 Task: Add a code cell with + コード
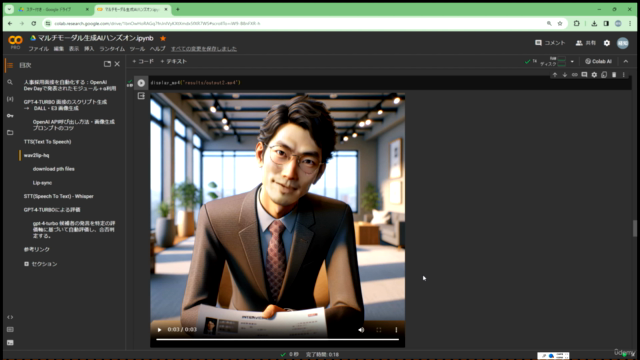click(x=143, y=61)
